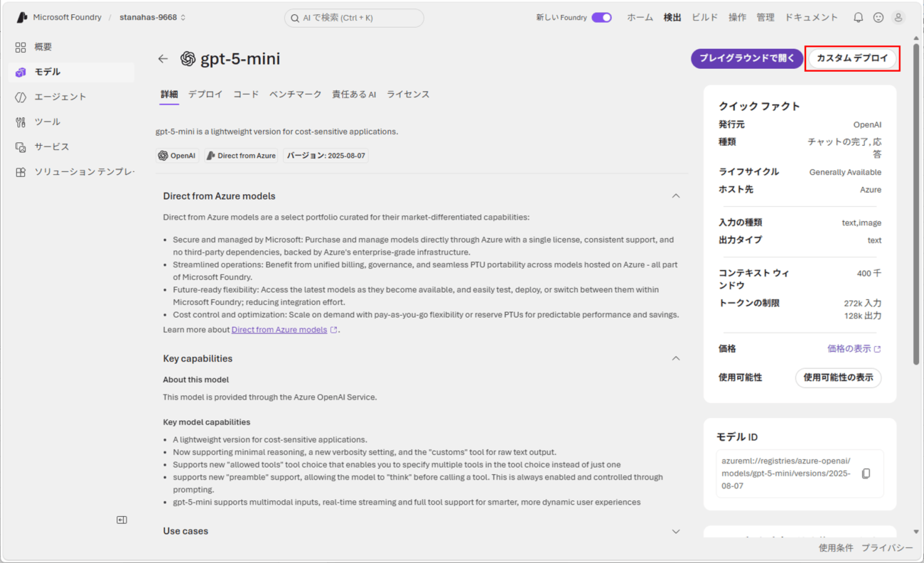The height and width of the screenshot is (563, 924).
Task: Open the user account avatar
Action: tap(898, 17)
